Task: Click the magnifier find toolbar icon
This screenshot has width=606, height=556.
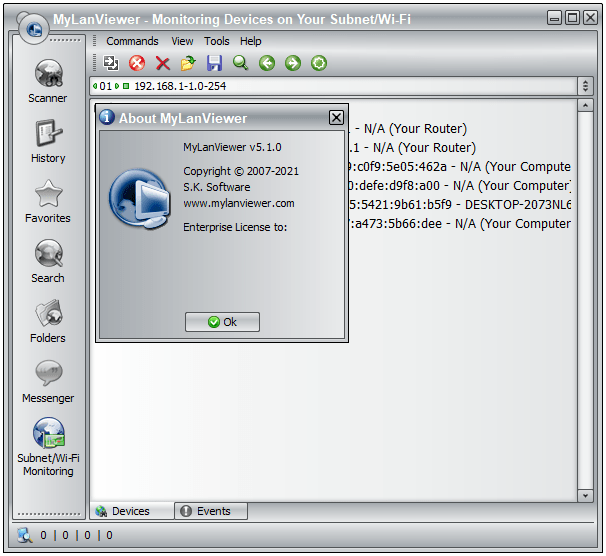Action: click(x=240, y=63)
